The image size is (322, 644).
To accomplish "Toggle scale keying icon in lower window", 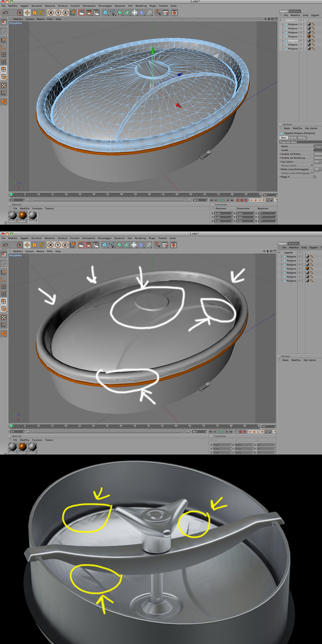I will click(254, 432).
